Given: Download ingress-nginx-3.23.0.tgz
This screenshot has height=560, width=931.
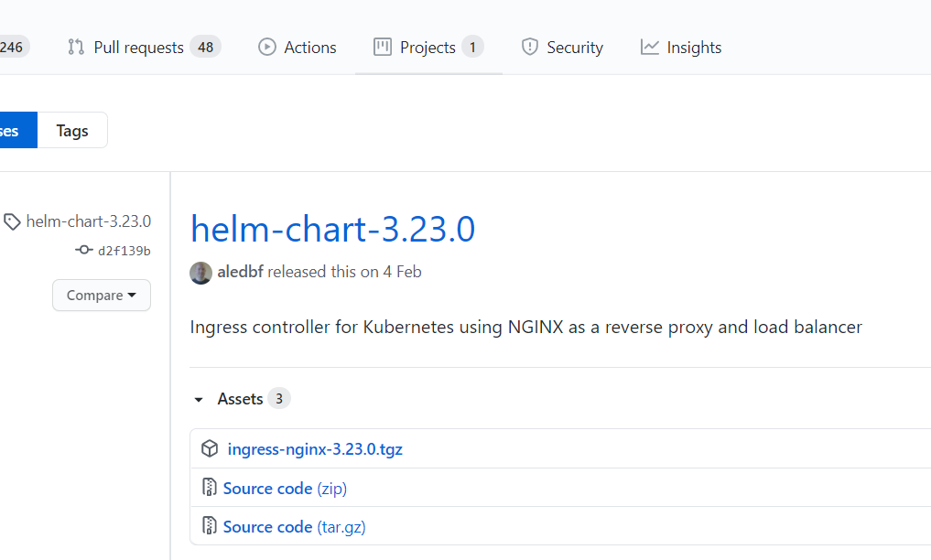Looking at the screenshot, I should pos(315,449).
